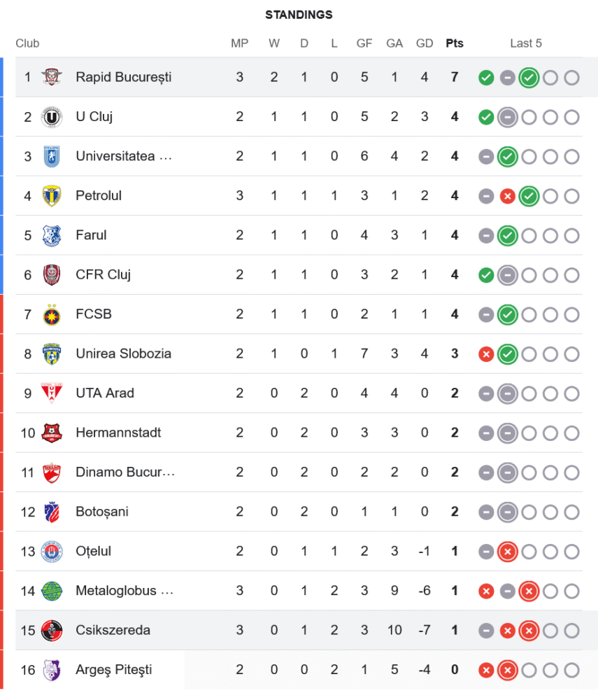598x700 pixels.
Task: Open the Dinamo București team link
Action: pos(125,472)
